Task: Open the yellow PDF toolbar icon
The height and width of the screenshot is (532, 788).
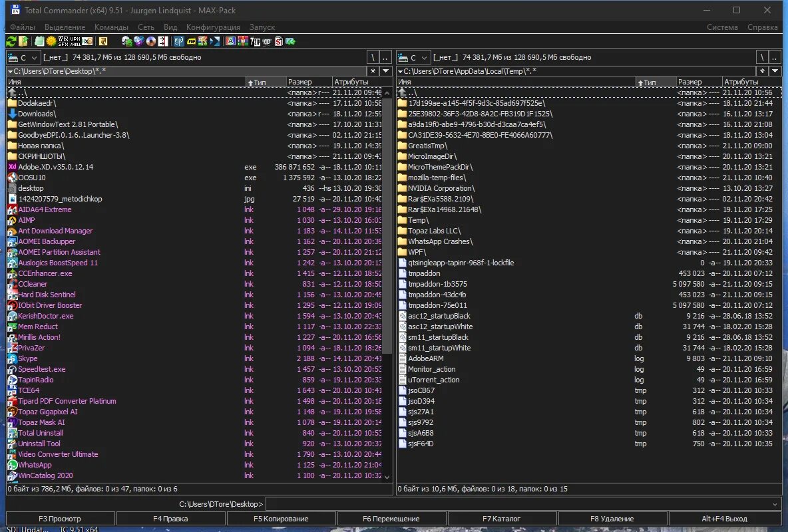Action: [x=192, y=41]
